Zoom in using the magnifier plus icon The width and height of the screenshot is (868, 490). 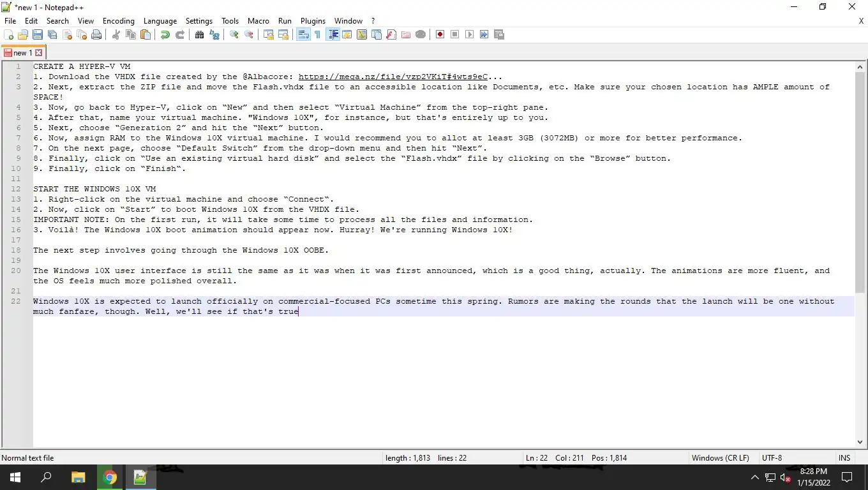[x=234, y=34]
